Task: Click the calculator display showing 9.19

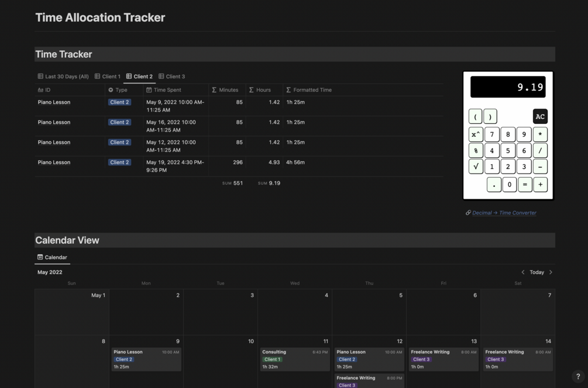Action: tap(508, 87)
